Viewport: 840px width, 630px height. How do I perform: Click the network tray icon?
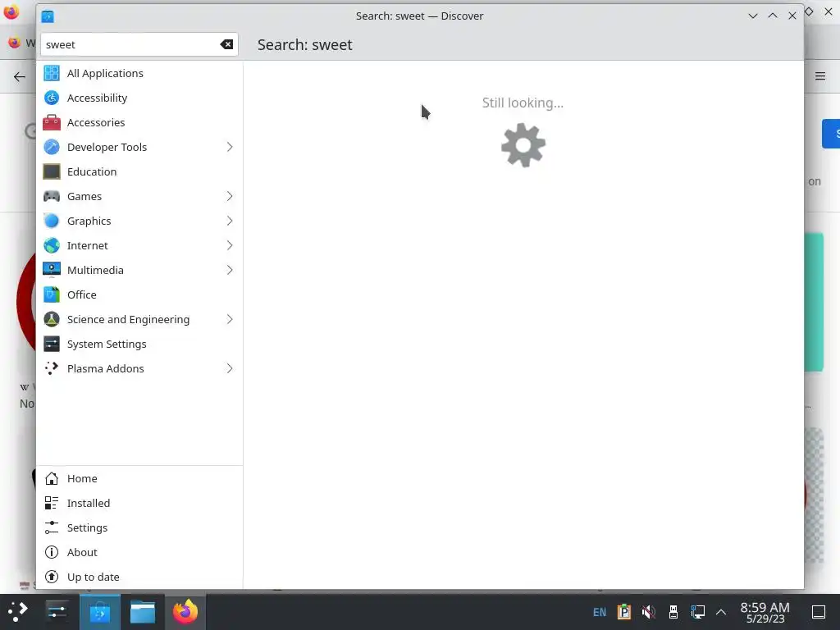click(697, 612)
